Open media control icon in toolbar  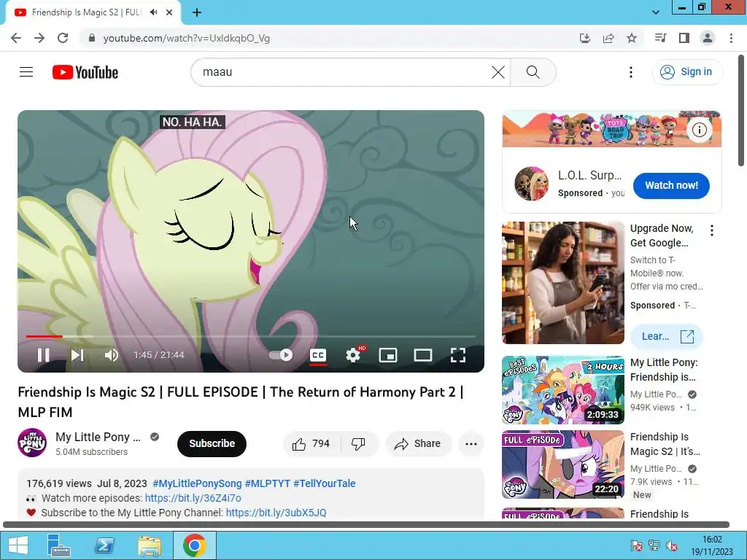click(x=660, y=38)
